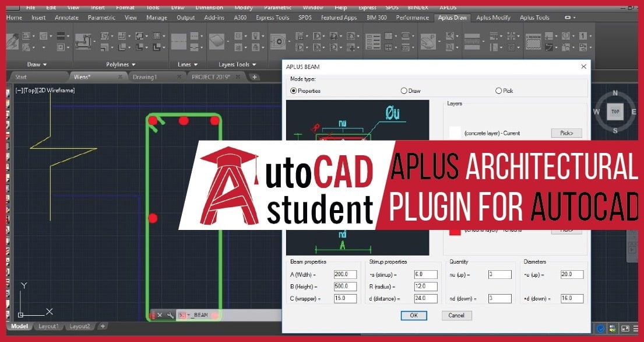Click the blue check circle status bar icon
The width and height of the screenshot is (644, 342).
[x=600, y=329]
